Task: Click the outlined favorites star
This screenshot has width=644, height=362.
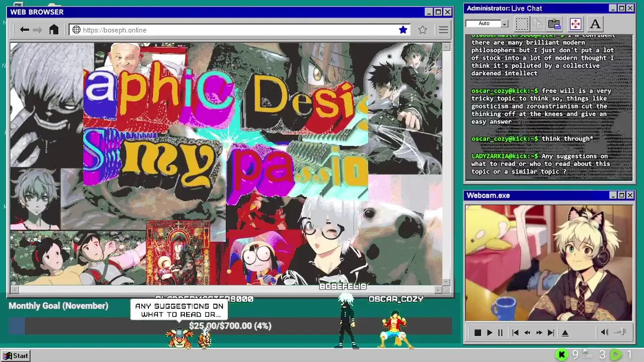Action: (423, 30)
